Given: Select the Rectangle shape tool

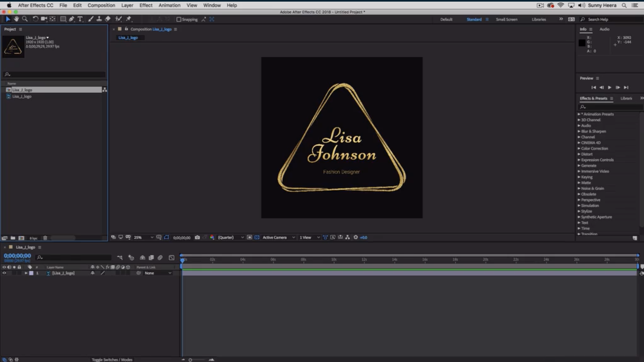Looking at the screenshot, I should coord(63,19).
